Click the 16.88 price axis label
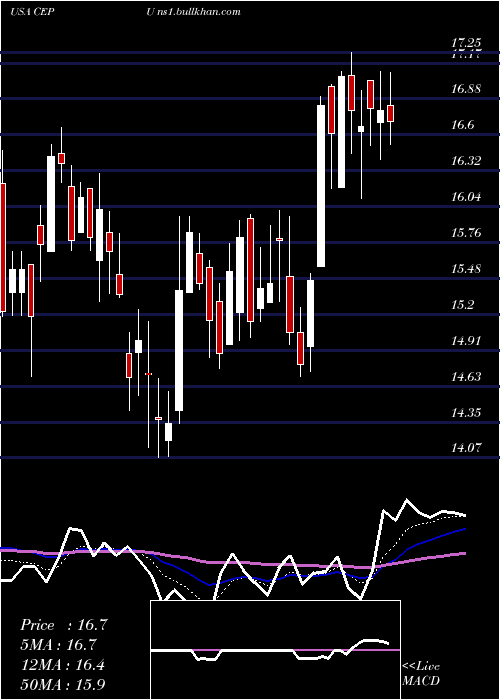 pyautogui.click(x=466, y=89)
